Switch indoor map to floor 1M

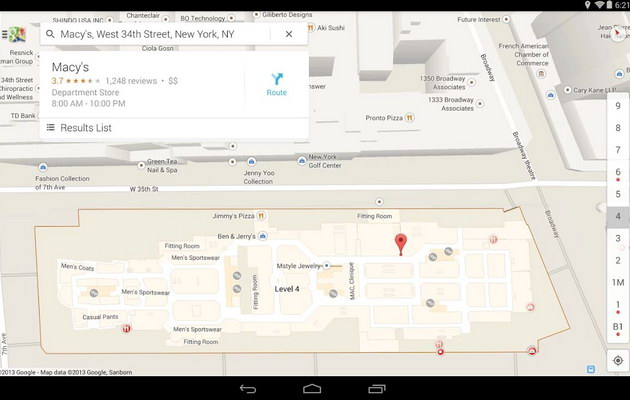click(x=618, y=283)
